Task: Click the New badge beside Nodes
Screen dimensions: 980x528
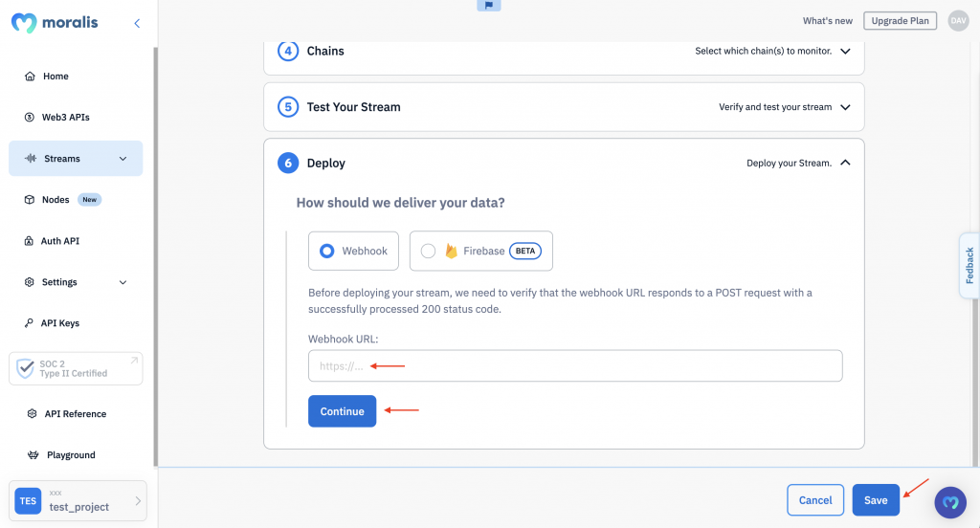Action: click(x=89, y=199)
